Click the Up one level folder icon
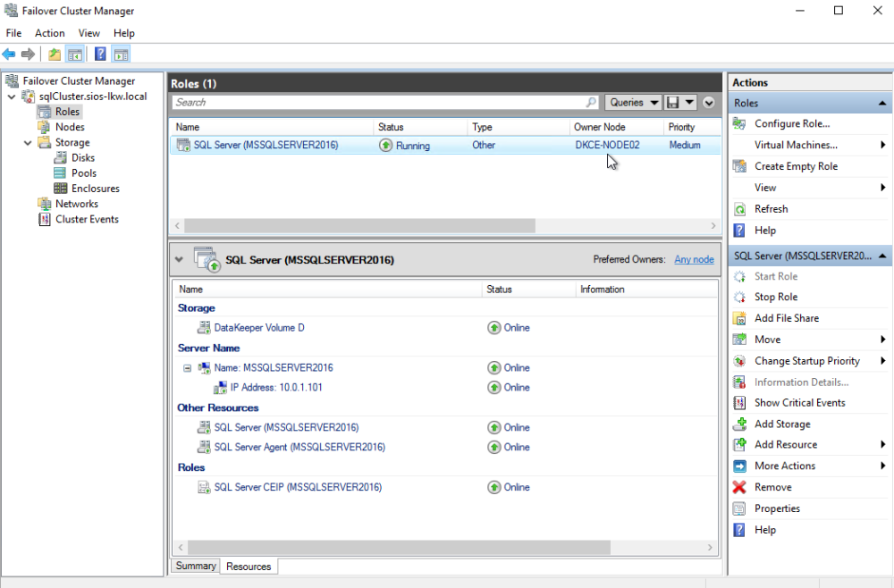 pyautogui.click(x=55, y=55)
